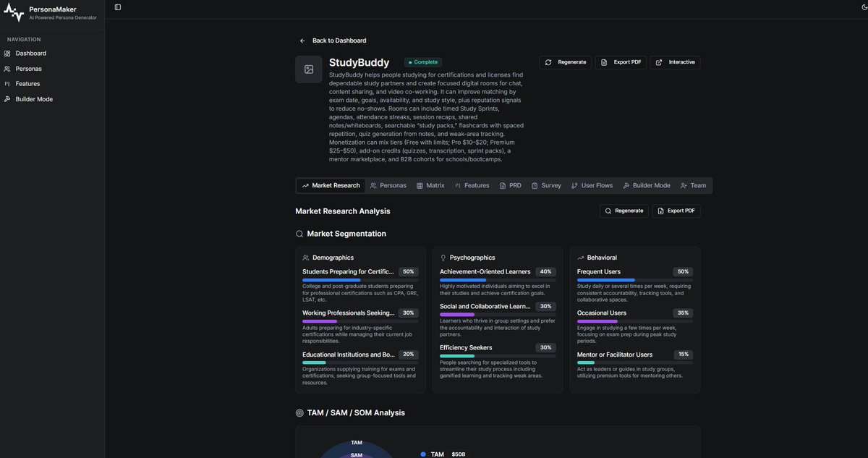Screen dimensions: 868x458
Task: Select the Students Preparing for Certific... heading
Action: point(348,272)
